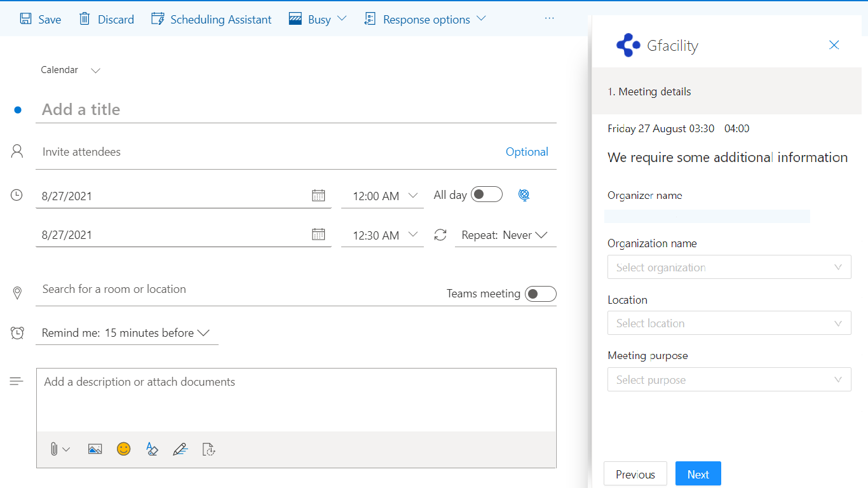Toggle the Teams meeting switch
Image resolution: width=868 pixels, height=488 pixels.
click(541, 294)
